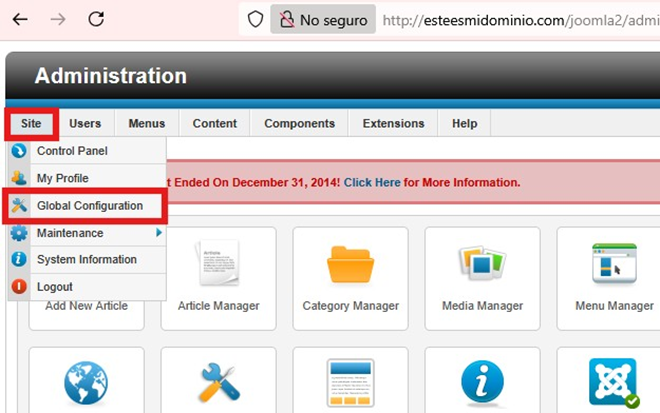Choose My Profile menu entry
660x413 pixels.
(87, 178)
